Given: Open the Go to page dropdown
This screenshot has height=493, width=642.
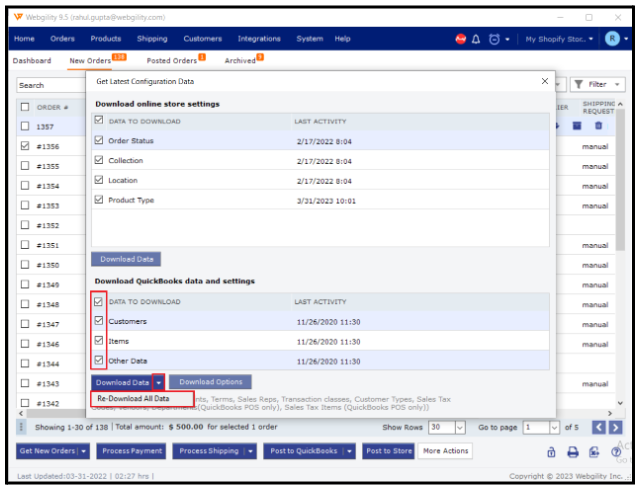Looking at the screenshot, I should click(554, 427).
